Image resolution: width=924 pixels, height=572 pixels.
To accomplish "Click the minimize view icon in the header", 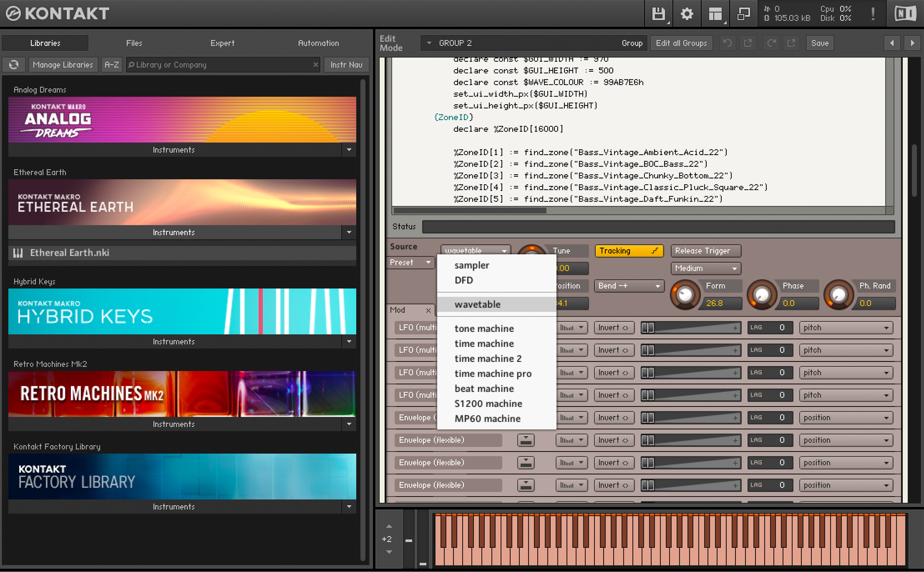I will (743, 14).
